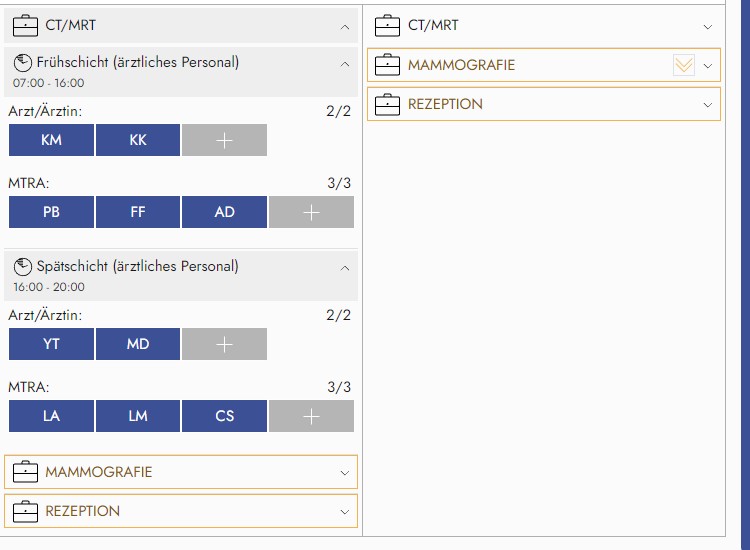This screenshot has height=550, width=750.
Task: Click the clock icon beside Frühschicht
Action: (x=23, y=63)
